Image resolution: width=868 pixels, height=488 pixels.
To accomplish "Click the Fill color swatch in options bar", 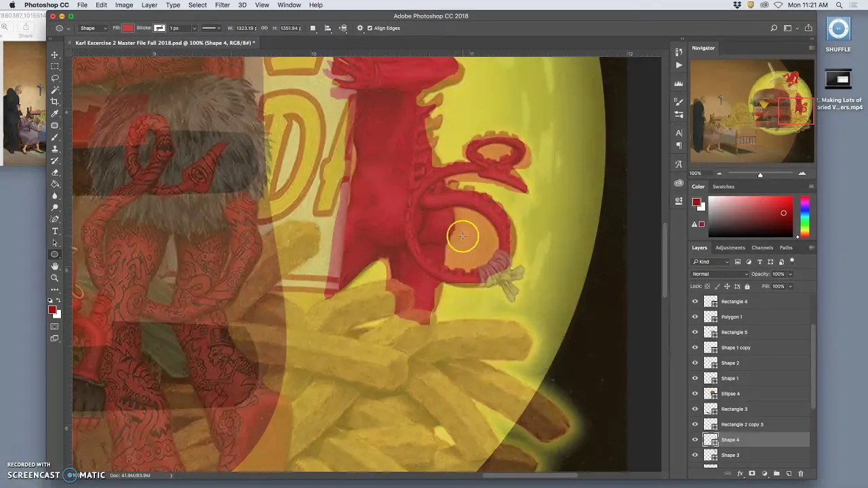I will click(x=127, y=28).
